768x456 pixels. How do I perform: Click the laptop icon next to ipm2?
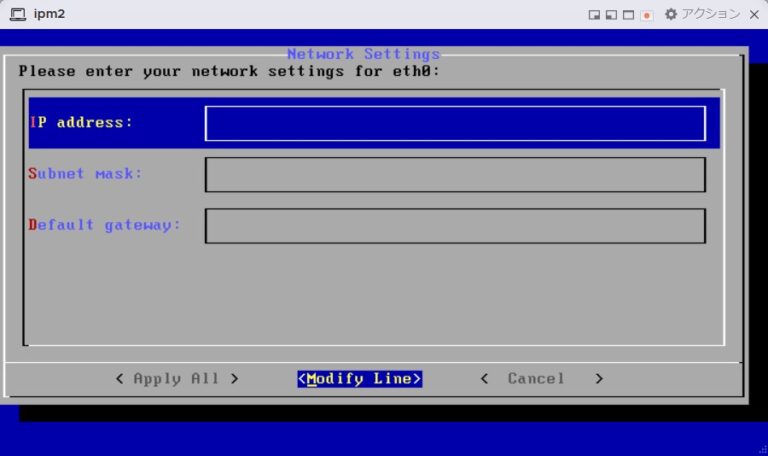(x=18, y=15)
